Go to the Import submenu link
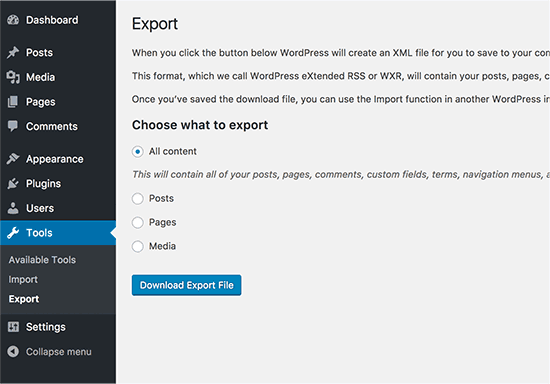Image resolution: width=550 pixels, height=384 pixels. 23,279
